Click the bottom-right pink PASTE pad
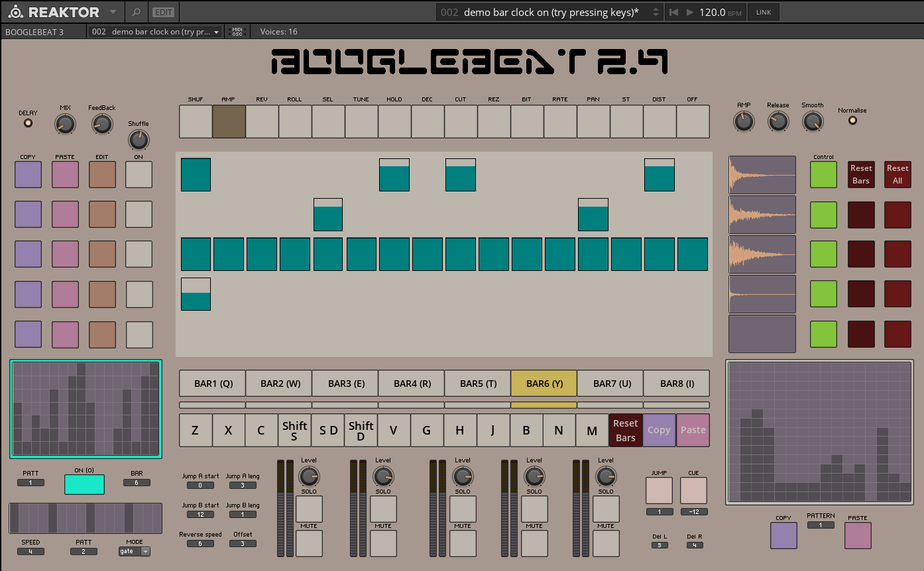Viewport: 924px width, 571px height. click(x=858, y=536)
